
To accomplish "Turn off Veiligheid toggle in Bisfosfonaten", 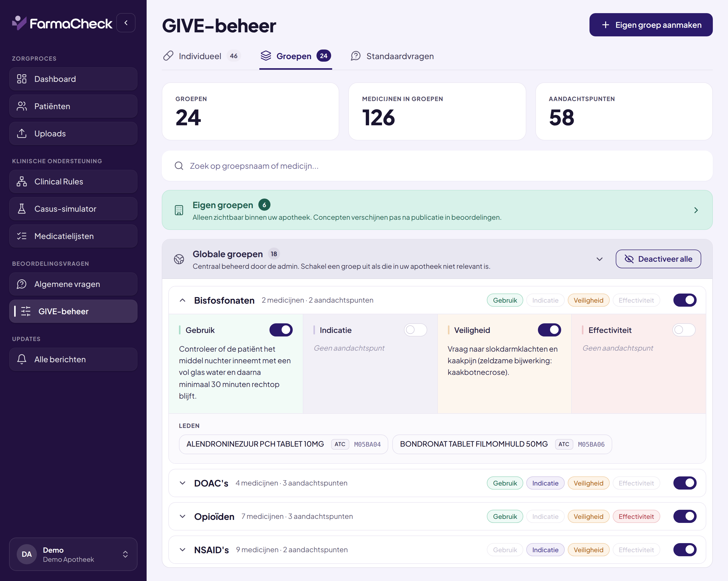I will coord(549,330).
